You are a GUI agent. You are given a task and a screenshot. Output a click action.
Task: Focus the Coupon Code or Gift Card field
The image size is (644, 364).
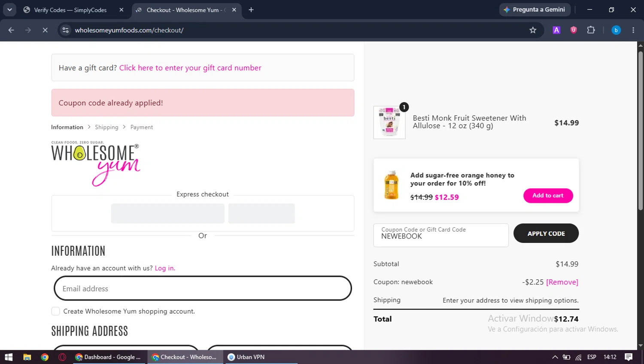tap(441, 235)
